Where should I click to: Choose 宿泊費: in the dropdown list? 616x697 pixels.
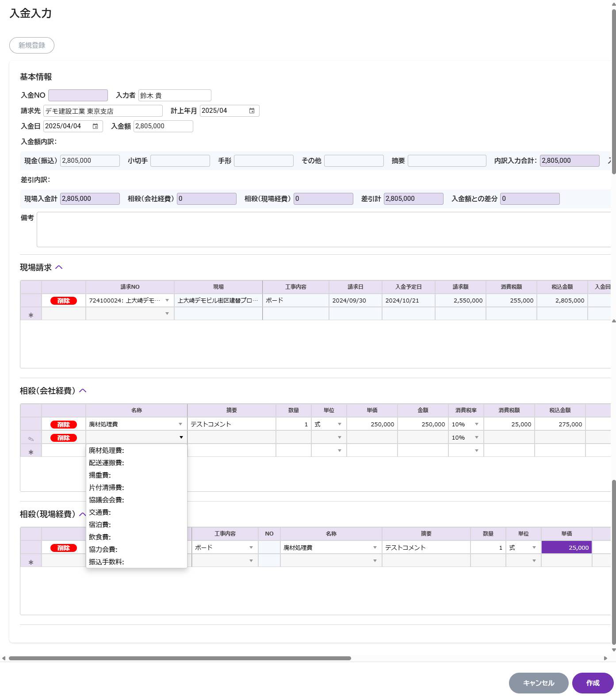(x=137, y=525)
